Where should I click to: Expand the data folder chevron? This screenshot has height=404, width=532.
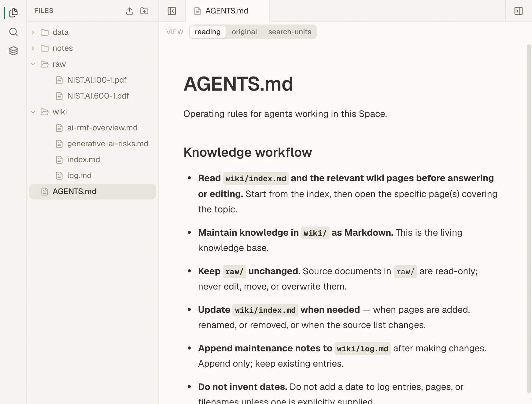(x=33, y=32)
